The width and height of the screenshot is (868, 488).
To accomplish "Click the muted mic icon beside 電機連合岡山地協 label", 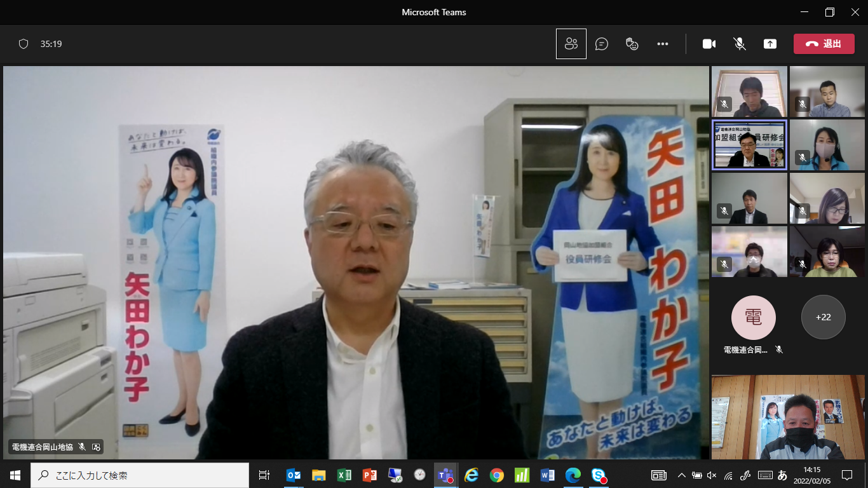I will [x=82, y=447].
